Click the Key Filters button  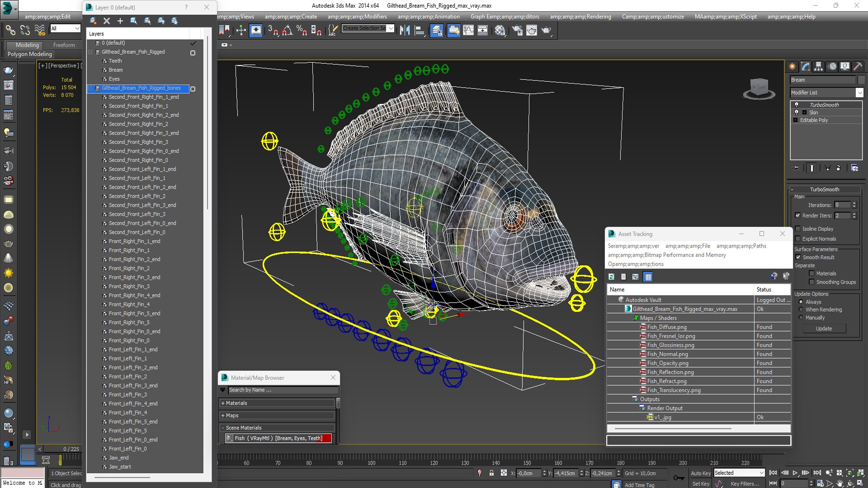(x=745, y=483)
